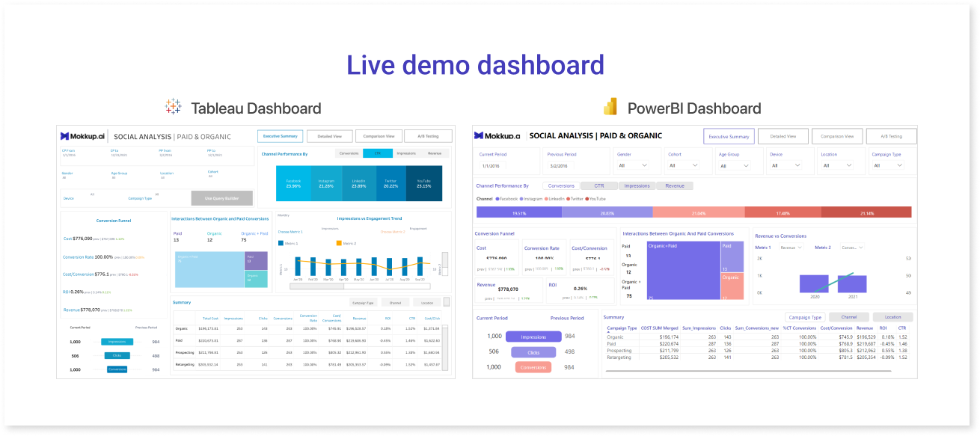The image size is (980, 436).
Task: Click the Live demo dashboard heading
Action: pos(475,65)
